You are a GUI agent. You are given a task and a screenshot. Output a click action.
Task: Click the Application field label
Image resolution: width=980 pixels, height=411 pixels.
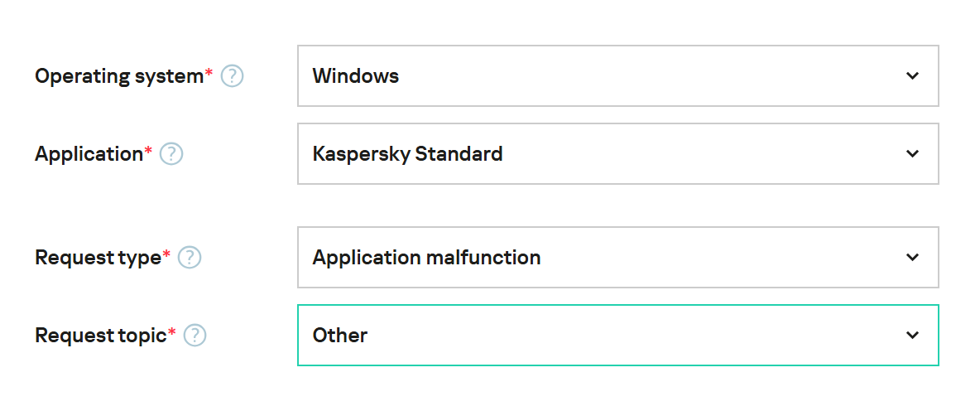pos(89,153)
